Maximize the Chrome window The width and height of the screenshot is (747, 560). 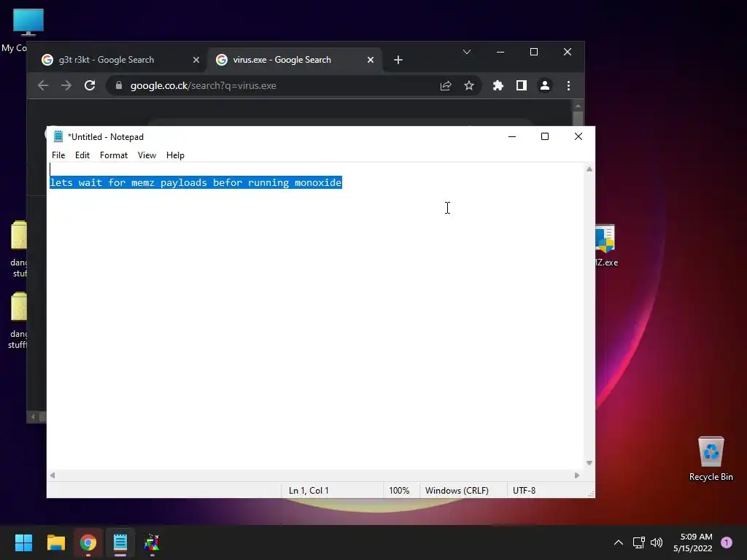(x=534, y=52)
